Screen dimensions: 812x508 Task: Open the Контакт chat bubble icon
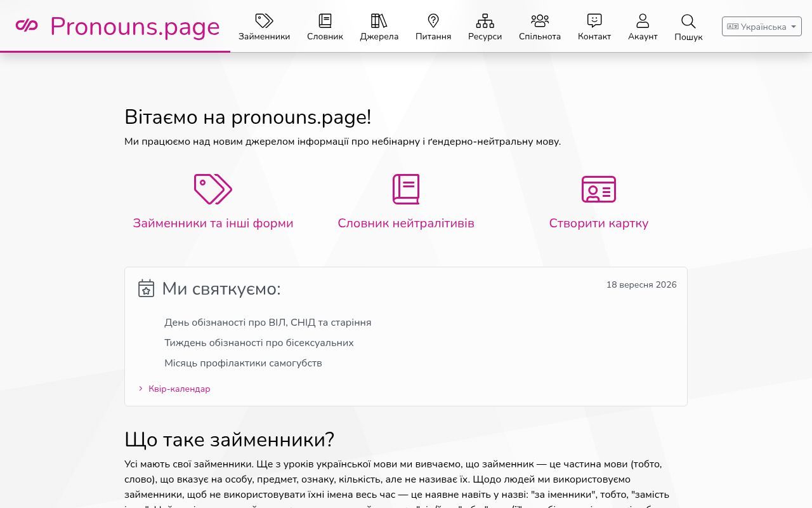[594, 21]
